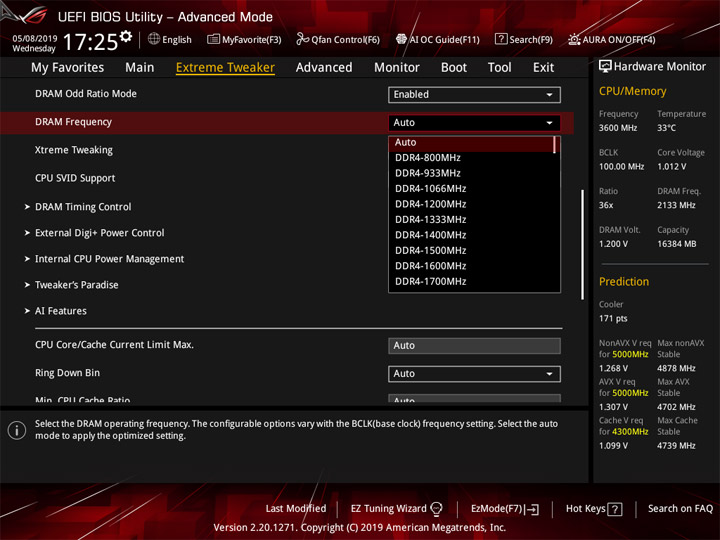The width and height of the screenshot is (720, 540).
Task: Open Qfan Control fan icon
Action: (302, 39)
